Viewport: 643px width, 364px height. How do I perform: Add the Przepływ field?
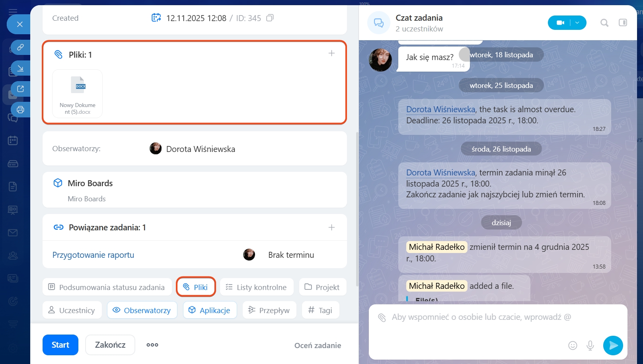(x=269, y=310)
